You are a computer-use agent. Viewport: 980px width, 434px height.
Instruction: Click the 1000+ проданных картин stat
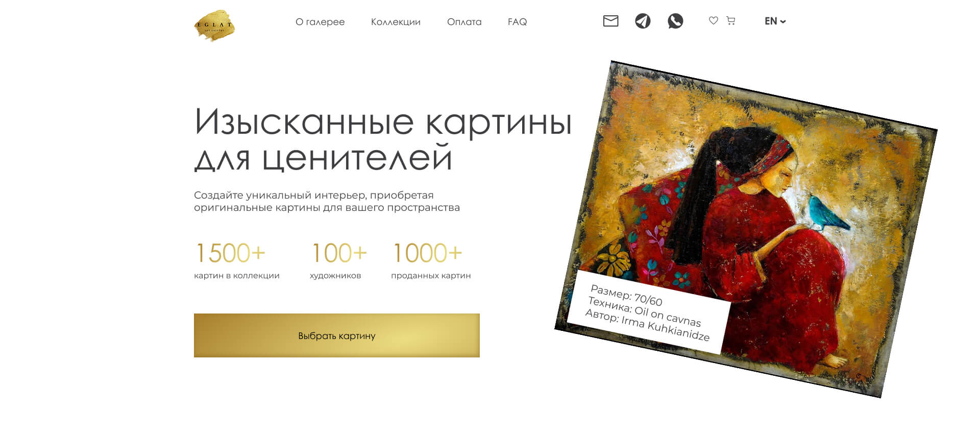point(431,260)
